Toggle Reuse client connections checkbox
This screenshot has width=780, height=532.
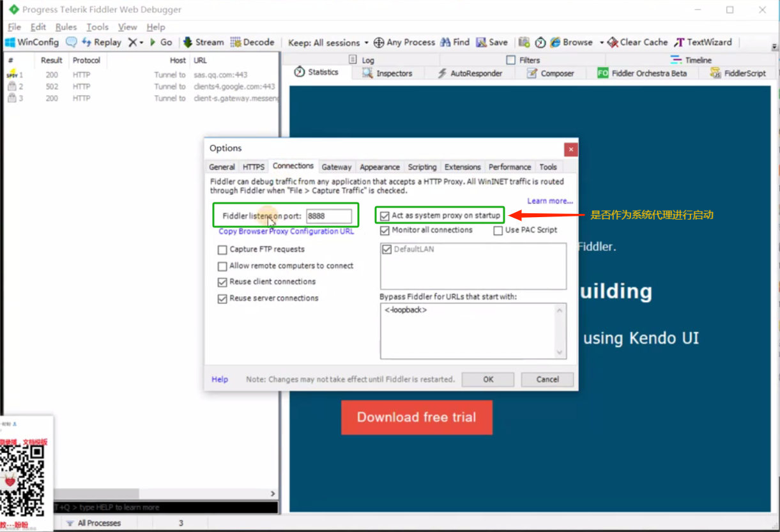(222, 282)
